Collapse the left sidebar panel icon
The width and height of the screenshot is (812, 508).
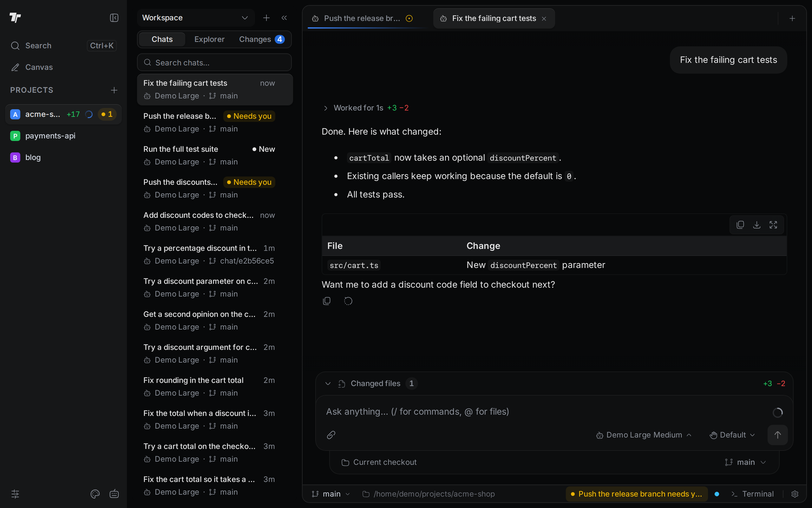coord(114,18)
